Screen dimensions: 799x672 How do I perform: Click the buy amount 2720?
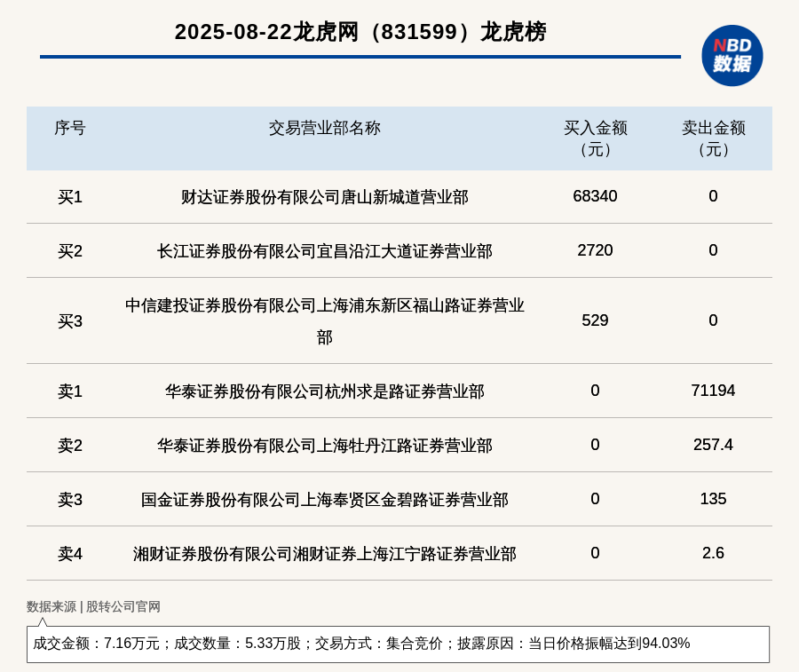coord(595,250)
